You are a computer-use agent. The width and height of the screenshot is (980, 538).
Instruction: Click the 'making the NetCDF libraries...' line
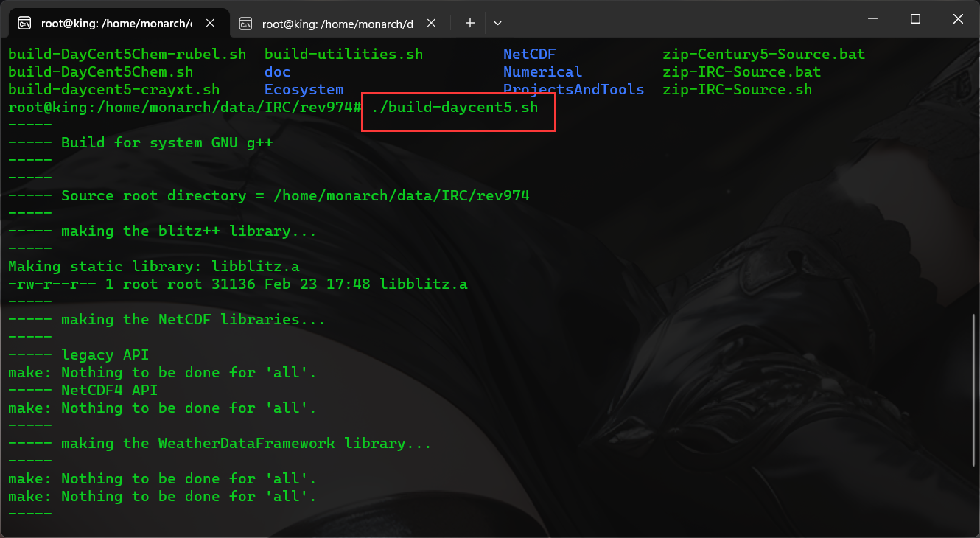(167, 320)
